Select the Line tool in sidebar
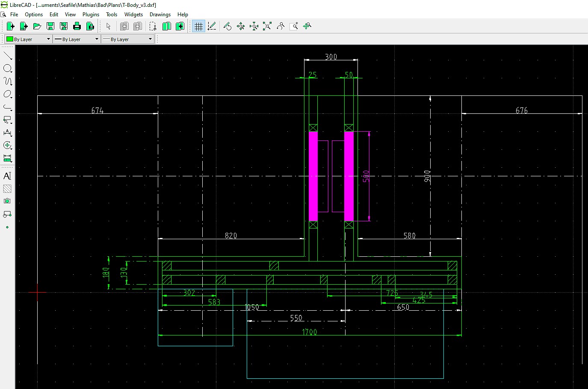Viewport: 588px width, 389px height. [x=7, y=56]
